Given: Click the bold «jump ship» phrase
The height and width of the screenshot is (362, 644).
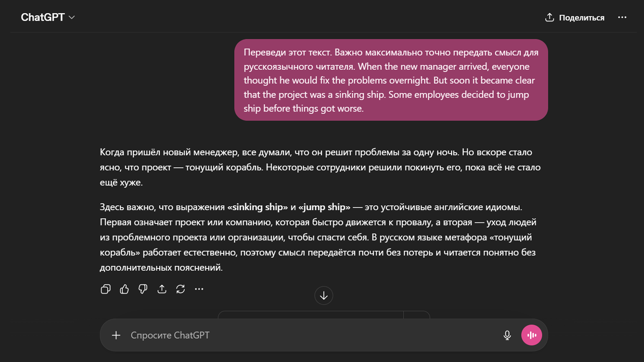Looking at the screenshot, I should tap(325, 207).
